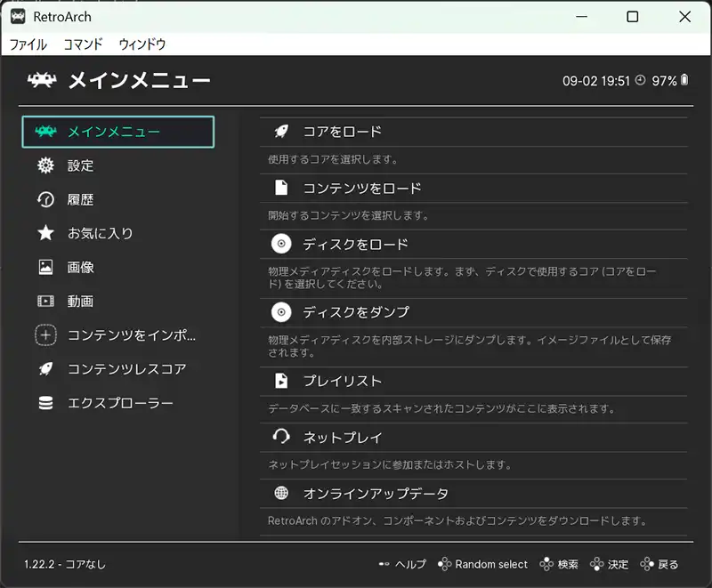Open the ウィンドウ menu
Image resolution: width=712 pixels, height=588 pixels.
point(142,44)
